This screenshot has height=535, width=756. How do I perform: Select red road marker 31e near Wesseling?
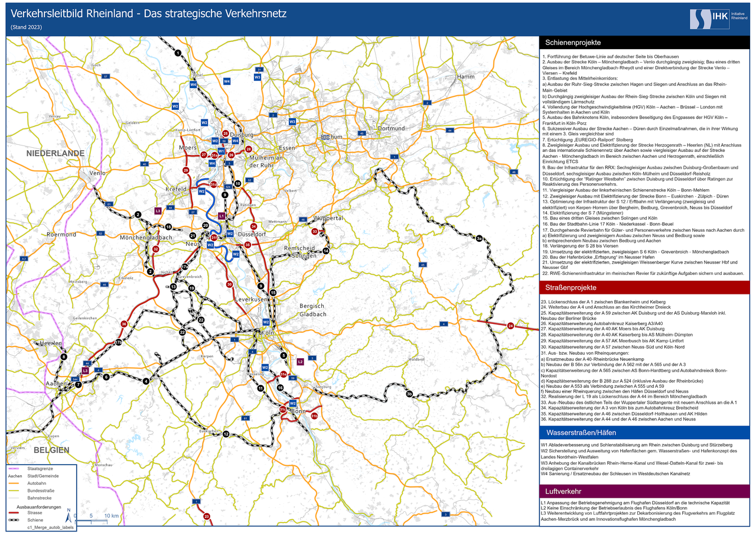283,374
